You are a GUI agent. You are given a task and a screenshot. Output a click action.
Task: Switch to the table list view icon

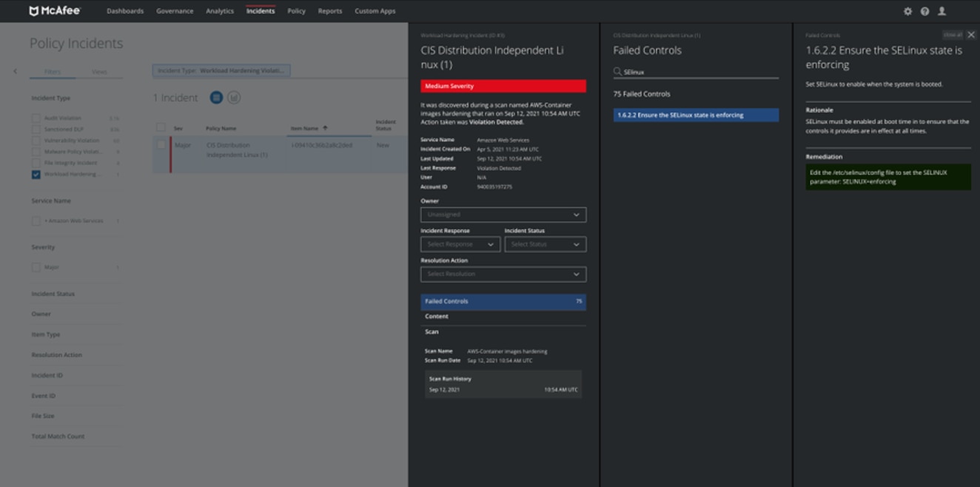pos(216,98)
